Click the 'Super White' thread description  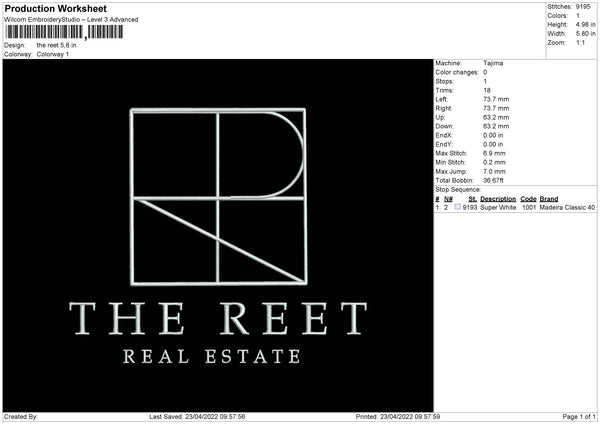pos(498,207)
